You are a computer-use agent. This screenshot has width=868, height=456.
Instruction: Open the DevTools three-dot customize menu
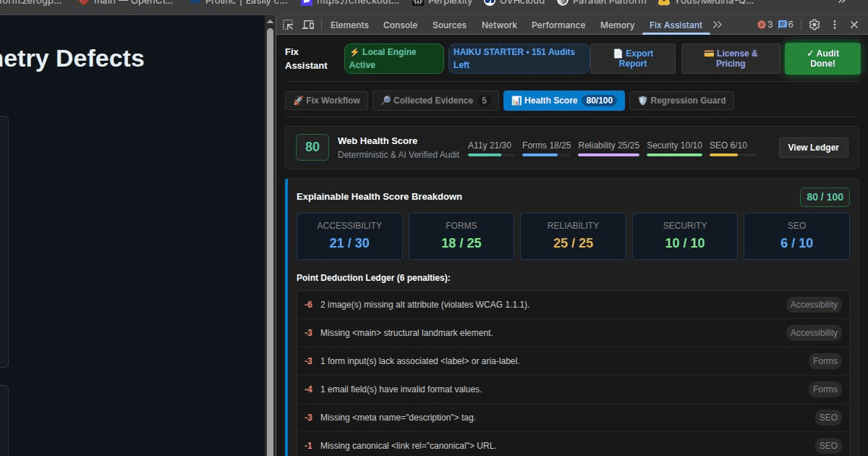(x=835, y=25)
